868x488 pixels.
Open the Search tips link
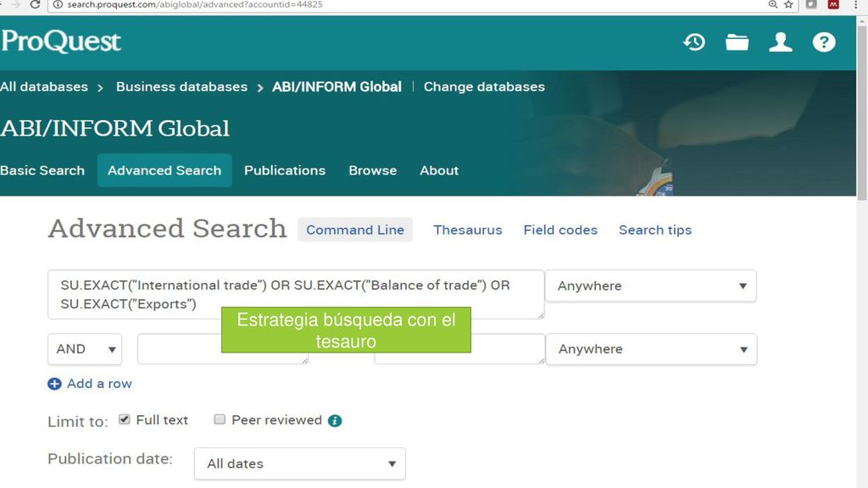(x=655, y=230)
